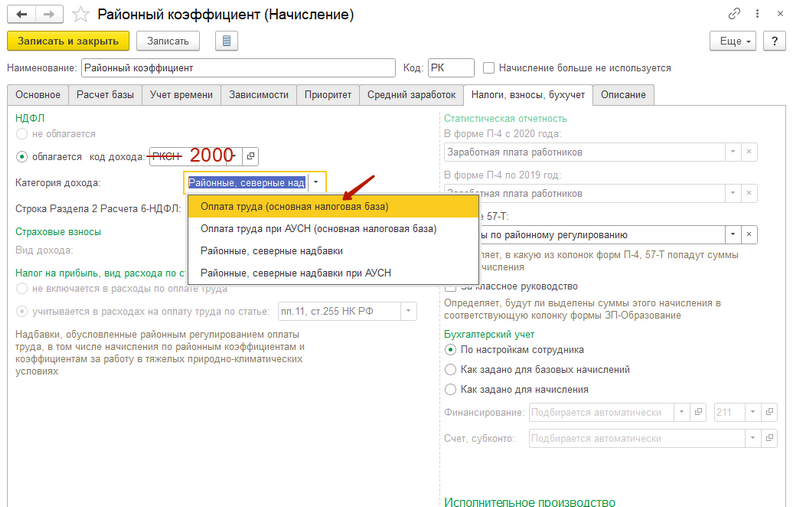This screenshot has height=507, width=800.
Task: Choose 'Как задано для начисления' option
Action: coord(451,389)
